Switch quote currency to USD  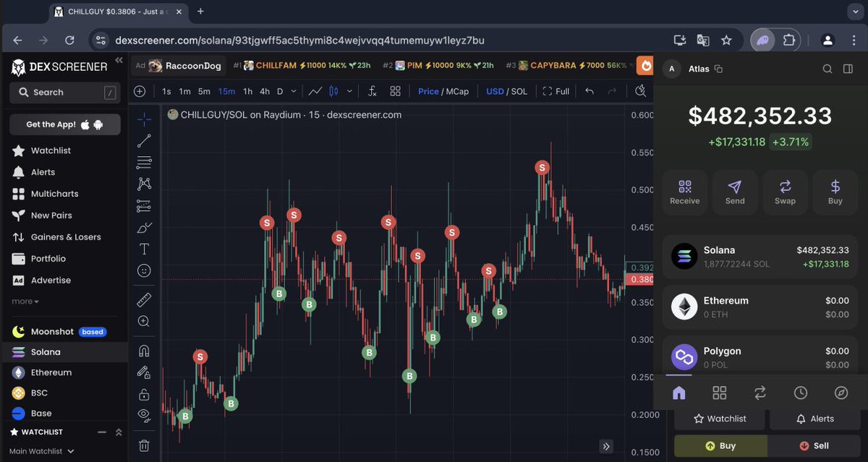(x=495, y=91)
